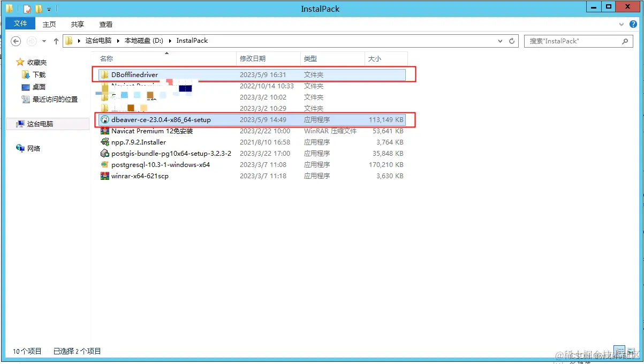Viewport: 644px width, 364px height.
Task: Open 下载 in the navigation pane
Action: tap(39, 75)
